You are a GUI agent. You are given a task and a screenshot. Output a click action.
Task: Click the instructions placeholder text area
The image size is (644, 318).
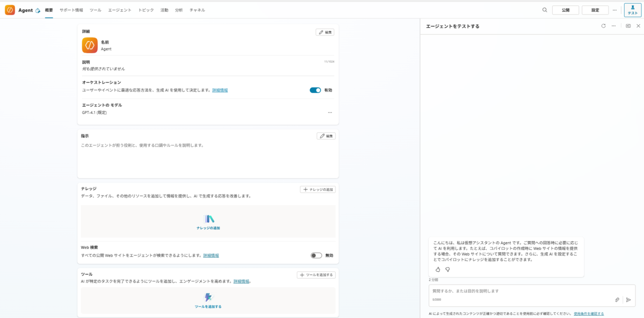[x=142, y=146]
